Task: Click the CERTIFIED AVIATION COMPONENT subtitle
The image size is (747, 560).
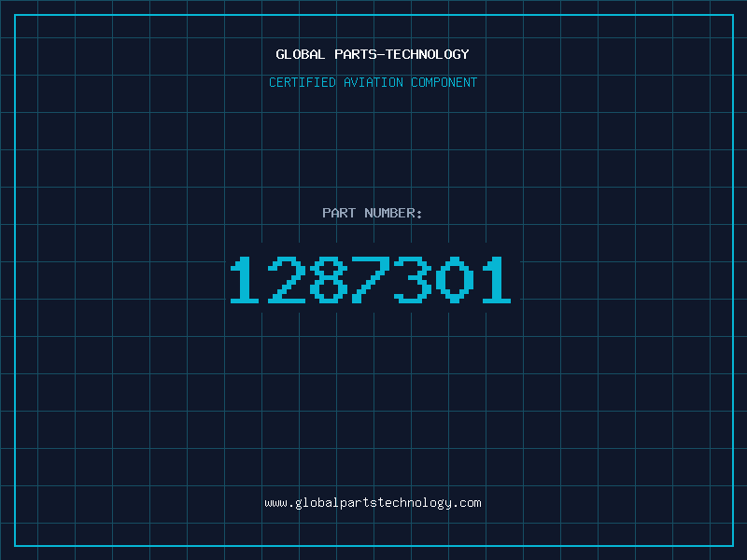Action: click(x=373, y=82)
